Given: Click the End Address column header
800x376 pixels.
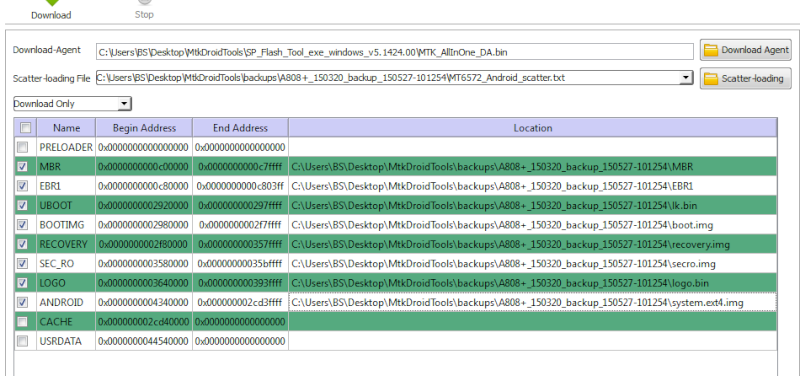Looking at the screenshot, I should 240,128.
